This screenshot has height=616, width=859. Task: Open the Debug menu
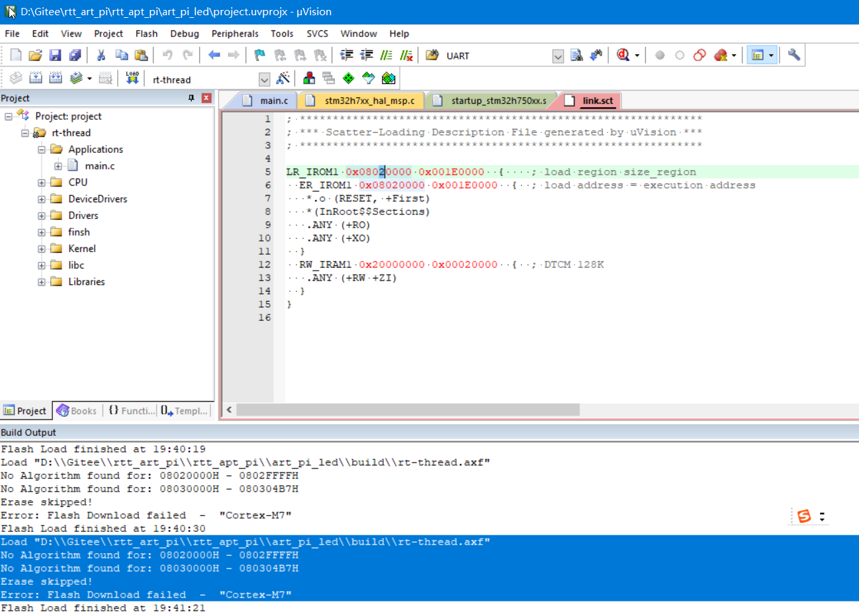(x=185, y=34)
